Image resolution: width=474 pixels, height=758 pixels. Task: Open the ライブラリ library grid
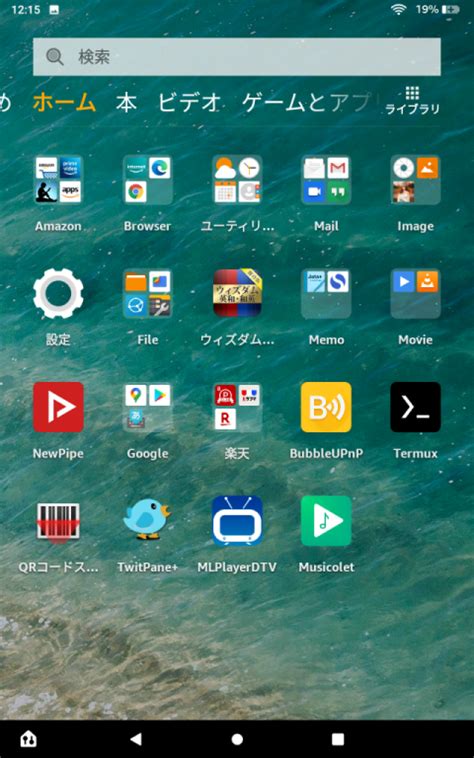pos(412,101)
